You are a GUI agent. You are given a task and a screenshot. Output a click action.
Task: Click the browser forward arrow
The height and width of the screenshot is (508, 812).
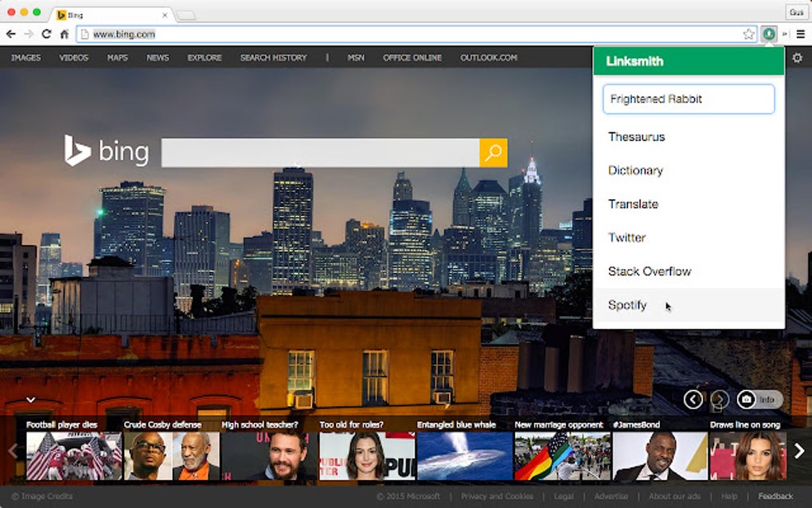click(x=29, y=34)
